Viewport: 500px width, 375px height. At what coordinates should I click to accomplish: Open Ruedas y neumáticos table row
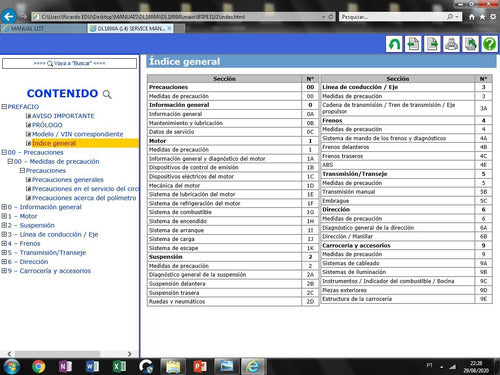[x=233, y=302]
